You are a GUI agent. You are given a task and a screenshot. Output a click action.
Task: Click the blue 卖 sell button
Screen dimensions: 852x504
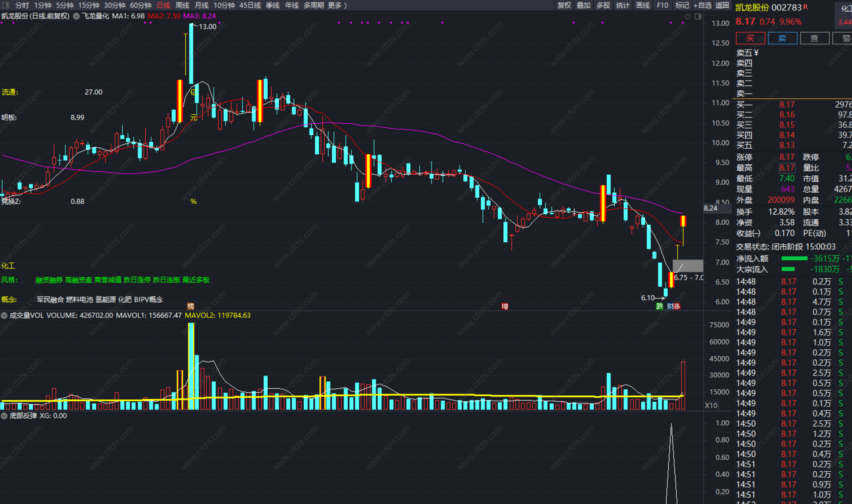pyautogui.click(x=782, y=38)
